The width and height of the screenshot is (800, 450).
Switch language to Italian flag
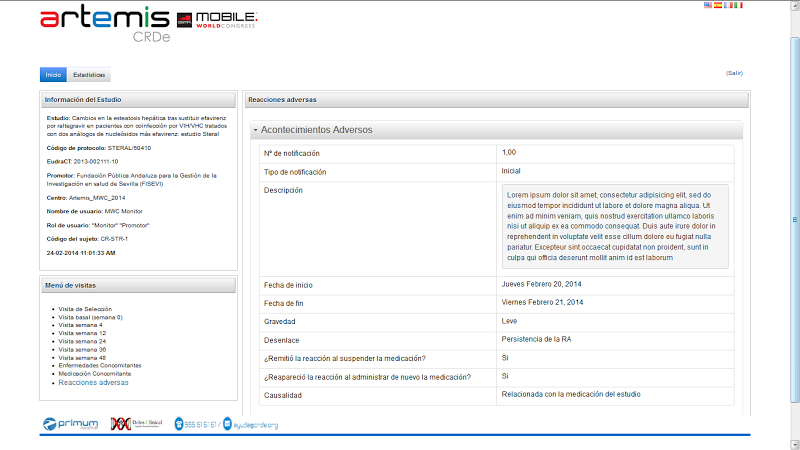click(738, 5)
